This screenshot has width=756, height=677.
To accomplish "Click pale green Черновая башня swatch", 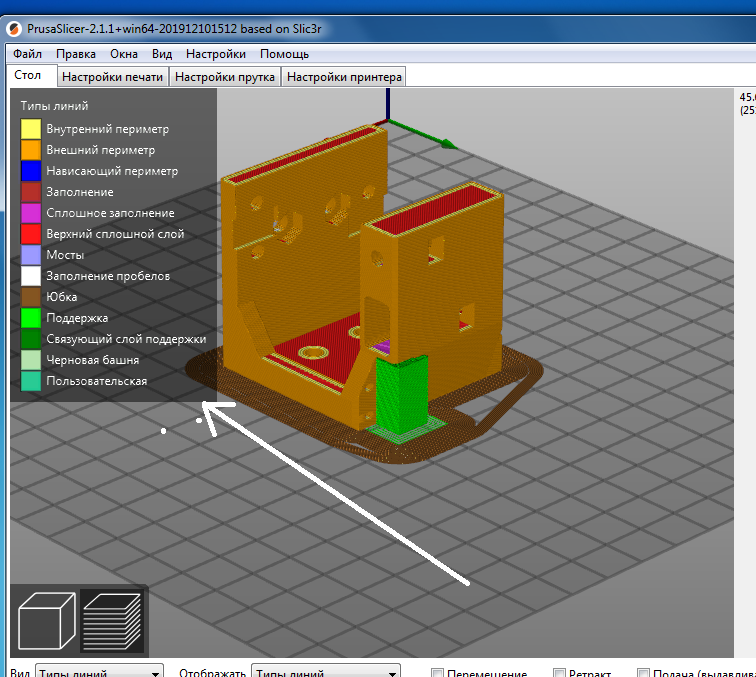I will coord(31,360).
